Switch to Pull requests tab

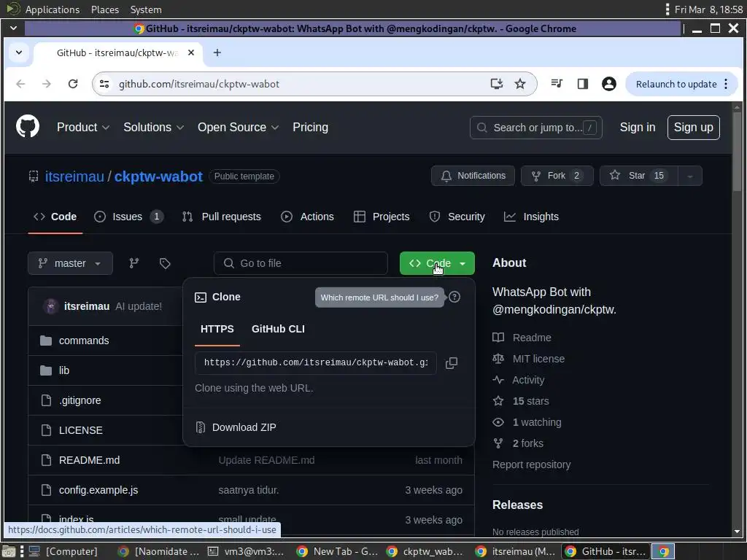coord(222,217)
